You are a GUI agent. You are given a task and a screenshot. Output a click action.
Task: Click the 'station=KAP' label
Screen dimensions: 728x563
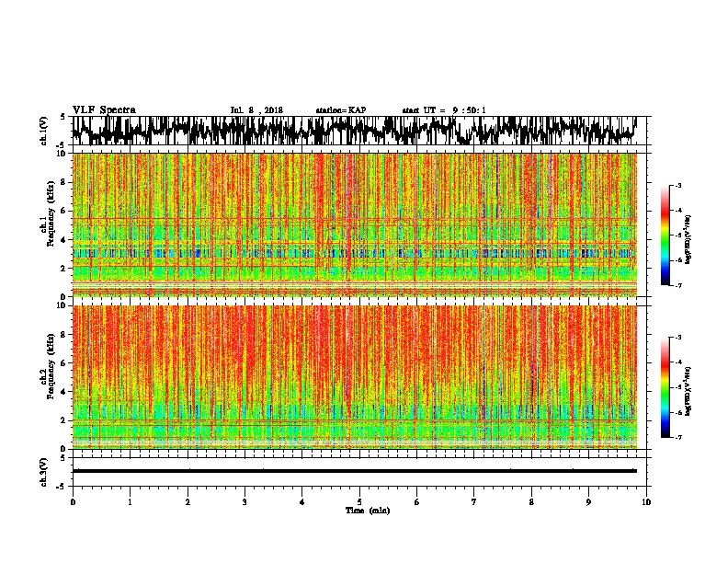(x=341, y=110)
